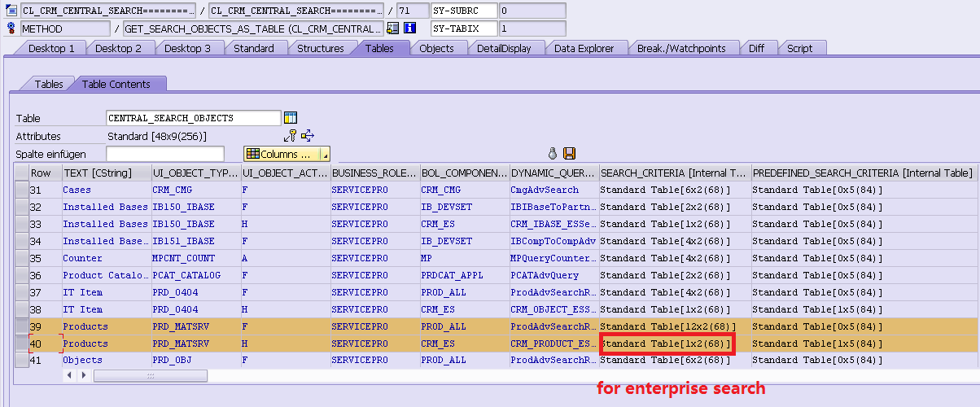
Task: Click the Columns configuration button
Action: [282, 154]
